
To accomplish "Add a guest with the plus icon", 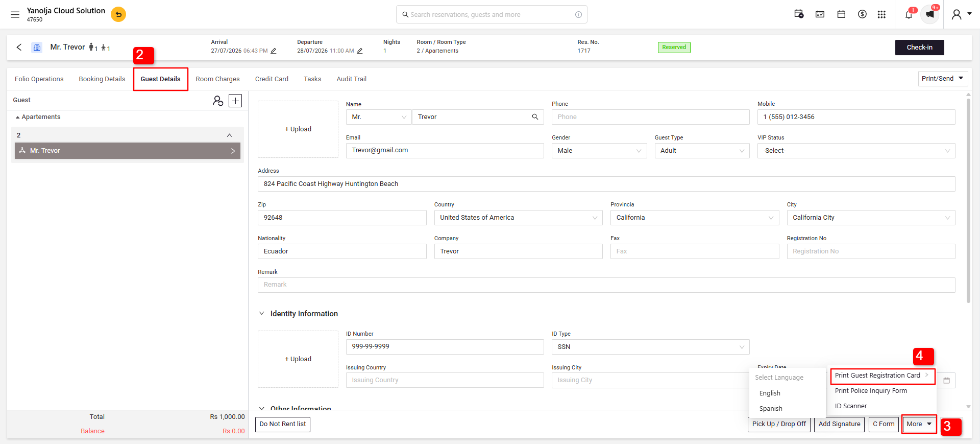I will 235,101.
